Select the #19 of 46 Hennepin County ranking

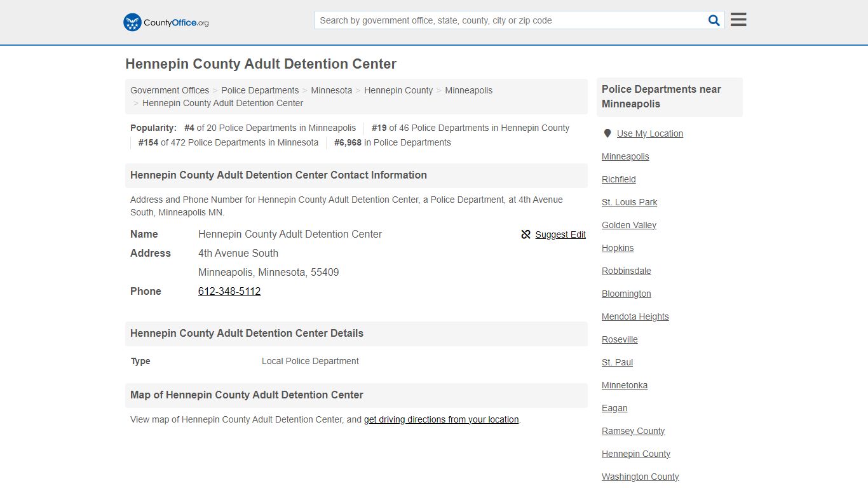click(471, 128)
